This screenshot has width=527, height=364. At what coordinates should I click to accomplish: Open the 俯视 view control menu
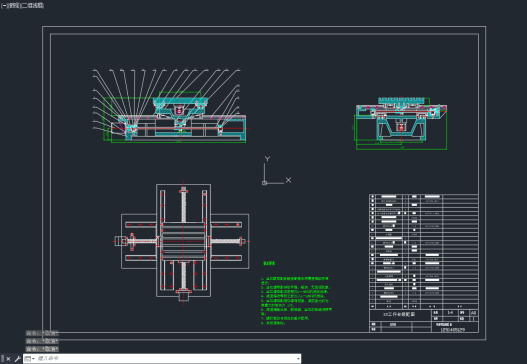[x=13, y=6]
